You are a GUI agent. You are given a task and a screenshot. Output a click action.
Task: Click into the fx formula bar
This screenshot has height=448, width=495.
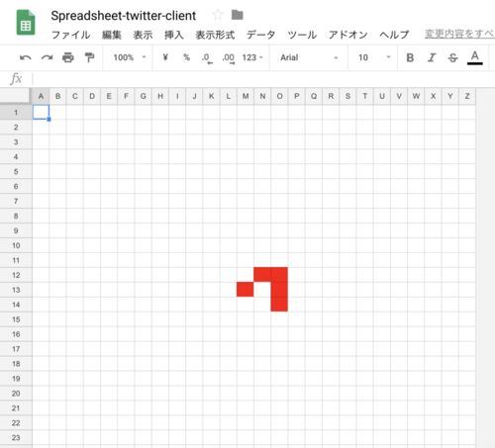click(263, 79)
